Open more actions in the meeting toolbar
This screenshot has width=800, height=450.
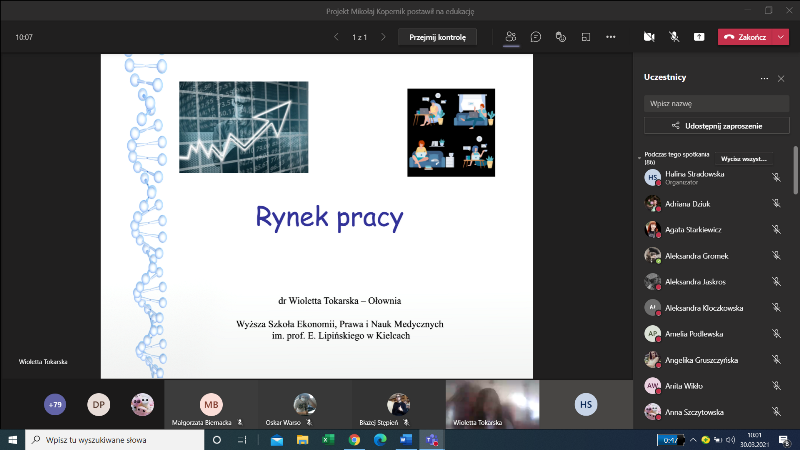coord(612,37)
